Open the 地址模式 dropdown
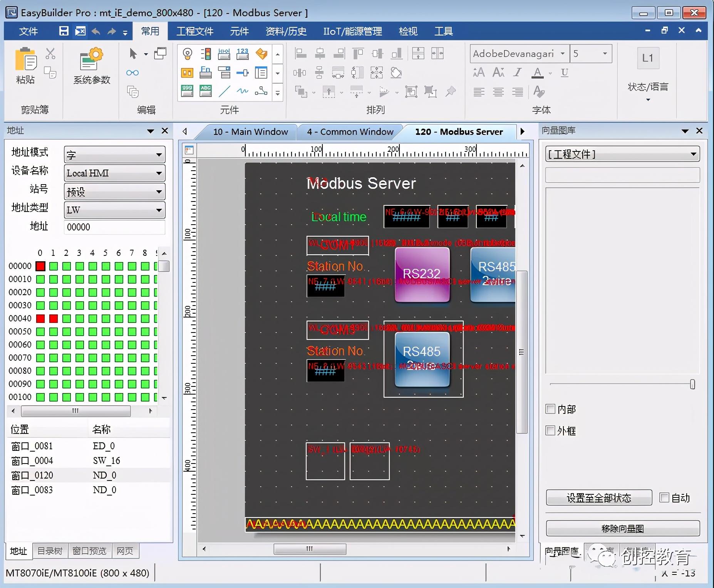714x588 pixels. pyautogui.click(x=114, y=155)
